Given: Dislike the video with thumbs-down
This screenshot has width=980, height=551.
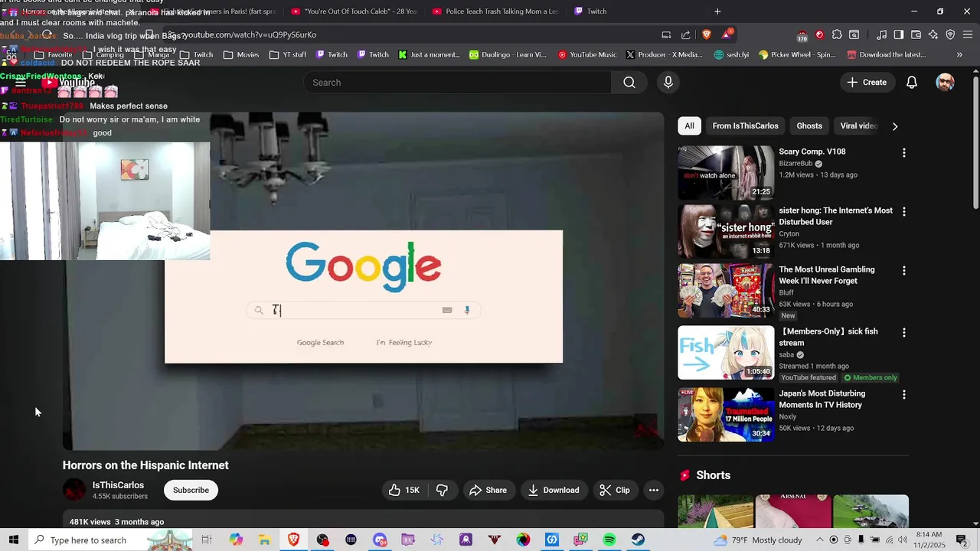Looking at the screenshot, I should point(442,490).
